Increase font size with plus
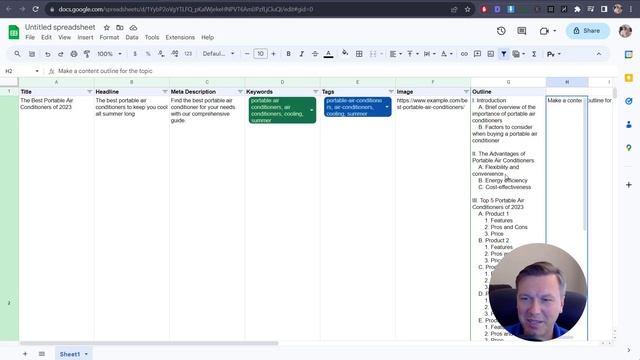640x360 pixels. point(273,54)
